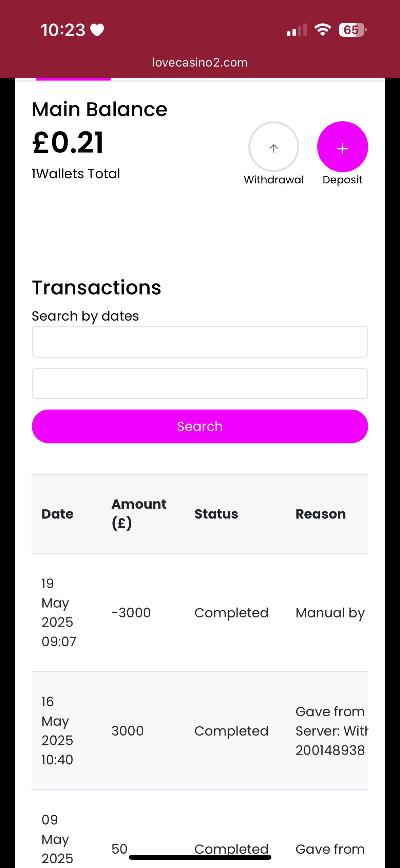Tap the heart icon beside the clock
The image size is (400, 868).
[97, 30]
